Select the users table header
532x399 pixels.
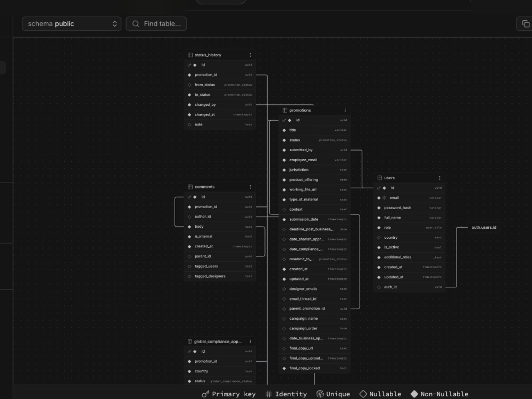pos(409,178)
